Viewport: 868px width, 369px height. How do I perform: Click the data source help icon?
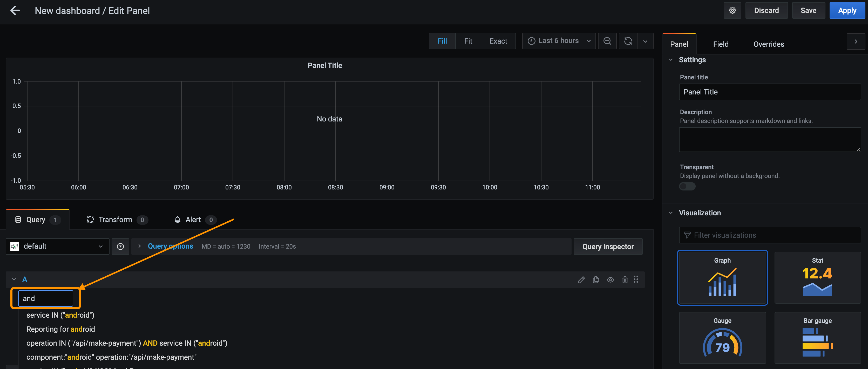click(x=120, y=246)
